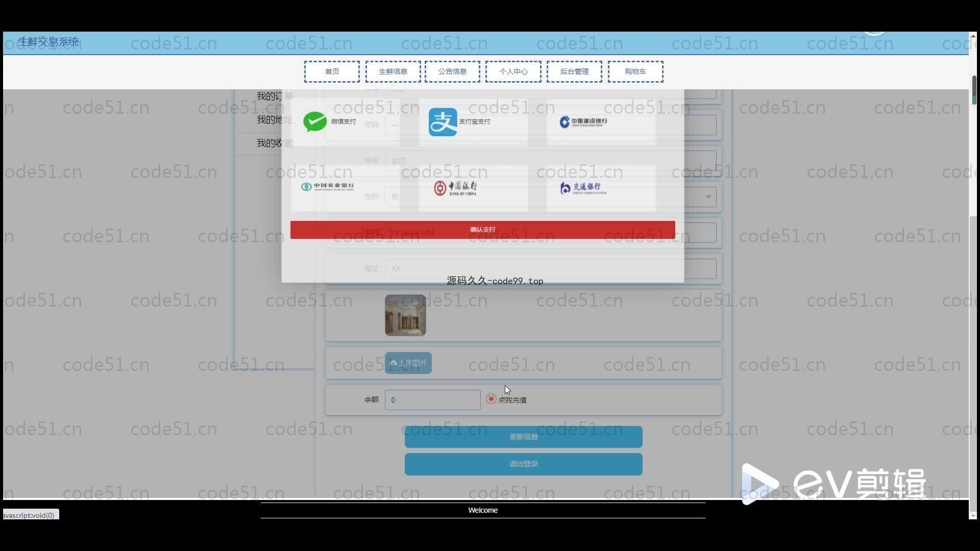The width and height of the screenshot is (980, 551).
Task: Choose Bank of China payment logo
Action: coord(455,188)
